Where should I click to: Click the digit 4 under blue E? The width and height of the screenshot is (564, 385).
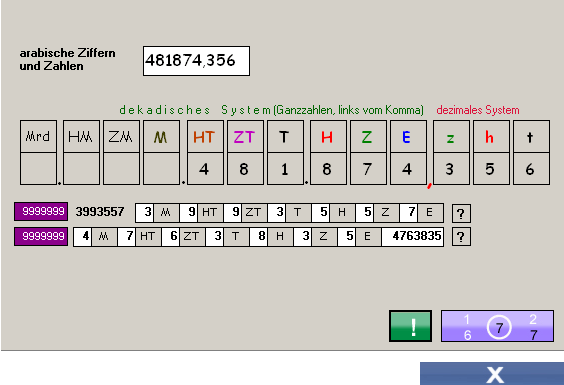(x=408, y=169)
